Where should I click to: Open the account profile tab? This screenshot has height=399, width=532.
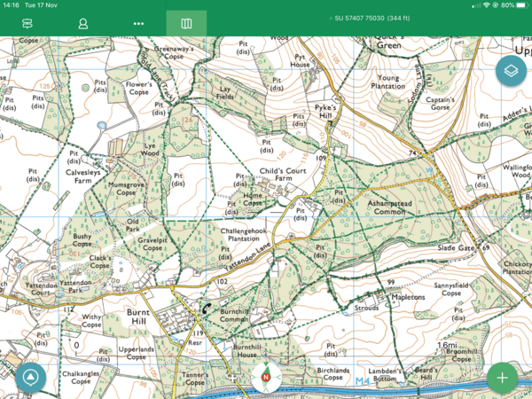[83, 23]
